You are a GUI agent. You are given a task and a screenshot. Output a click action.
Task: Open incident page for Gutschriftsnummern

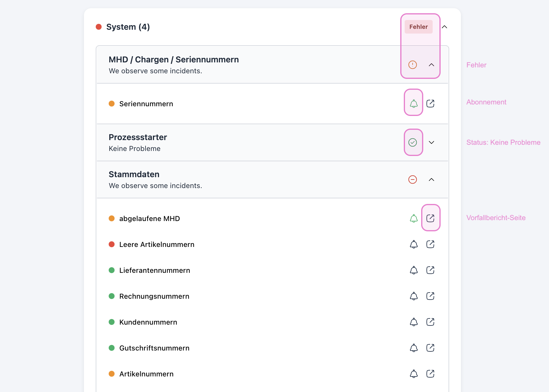point(430,348)
